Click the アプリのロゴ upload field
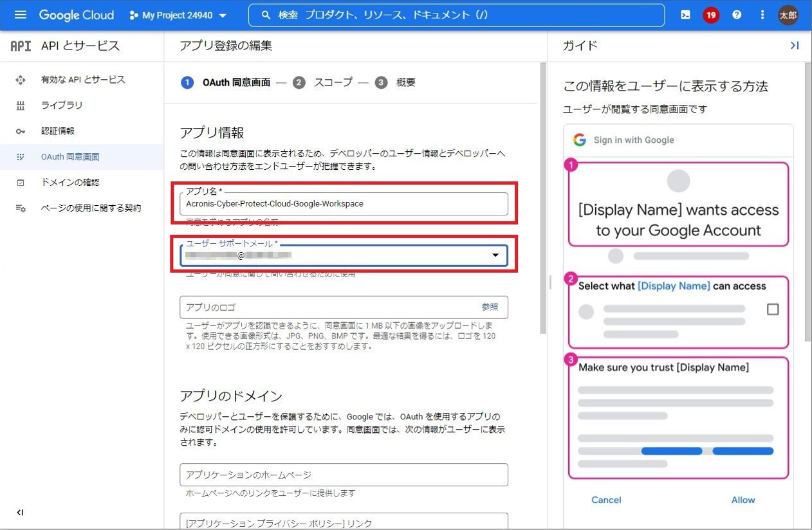Image resolution: width=812 pixels, height=530 pixels. 344,307
